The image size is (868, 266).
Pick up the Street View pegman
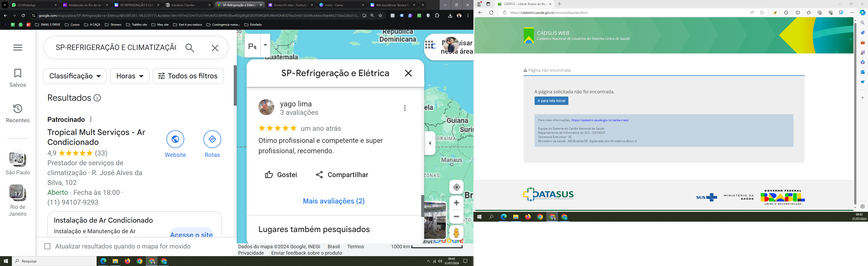coord(456,233)
